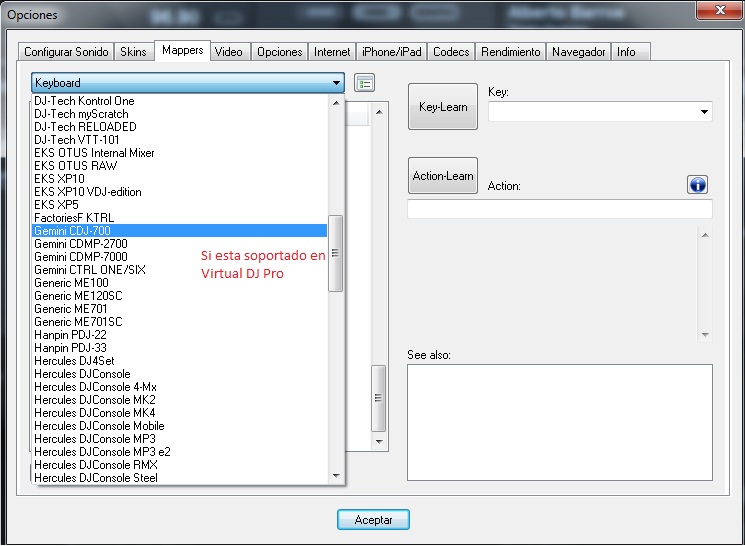This screenshot has height=546, width=745.
Task: Select Gemini CTRL ONE/SIX
Action: [x=180, y=270]
